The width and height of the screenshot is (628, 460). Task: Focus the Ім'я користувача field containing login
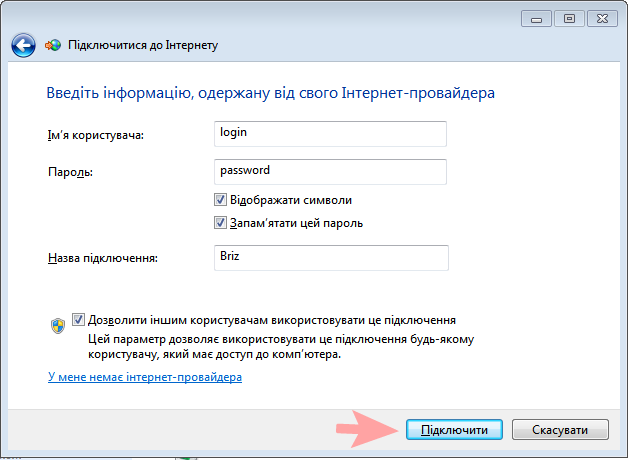click(x=330, y=134)
